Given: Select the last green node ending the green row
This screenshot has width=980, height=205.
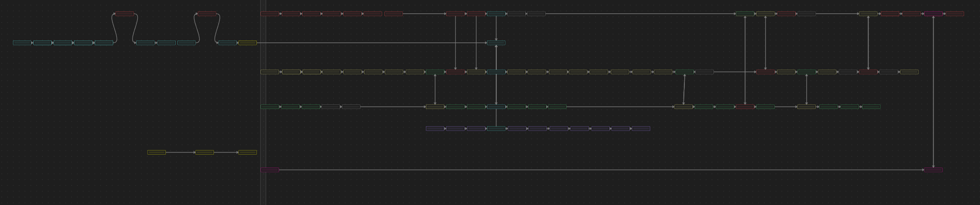Looking at the screenshot, I should click(x=871, y=107).
